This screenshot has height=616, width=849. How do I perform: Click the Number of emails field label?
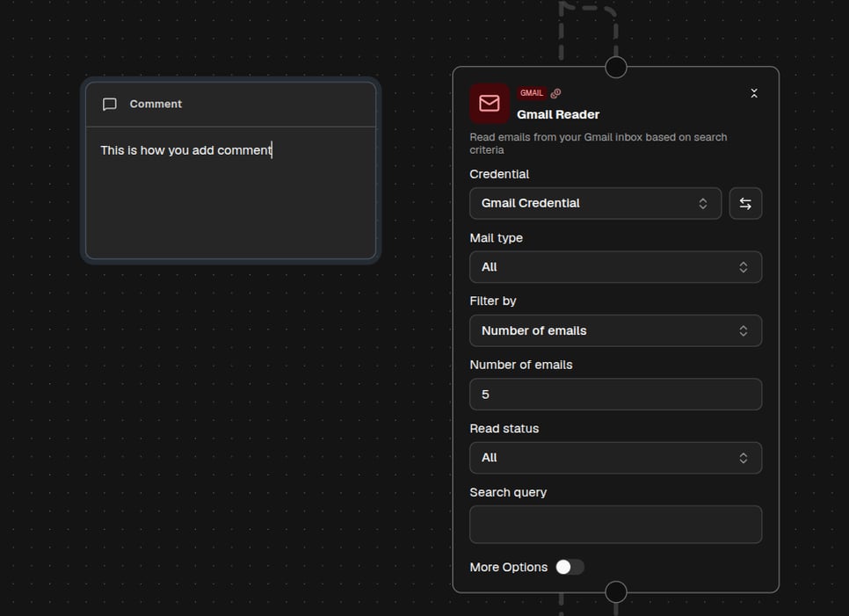(521, 365)
